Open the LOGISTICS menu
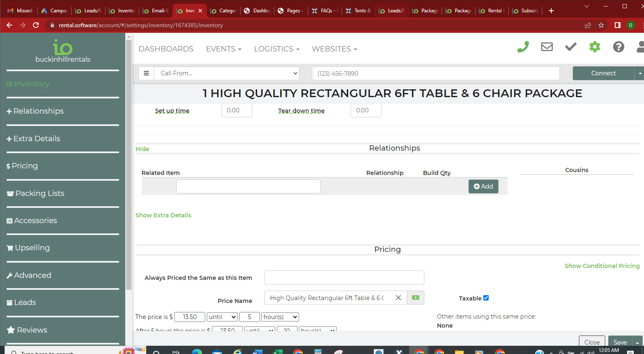This screenshot has width=644, height=354. click(276, 49)
